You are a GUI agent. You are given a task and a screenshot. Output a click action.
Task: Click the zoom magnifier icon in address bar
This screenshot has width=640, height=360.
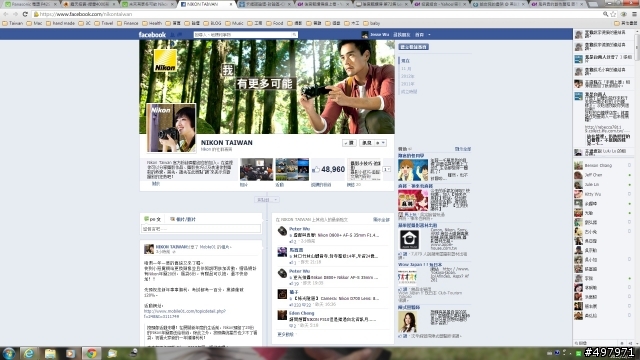[605, 14]
